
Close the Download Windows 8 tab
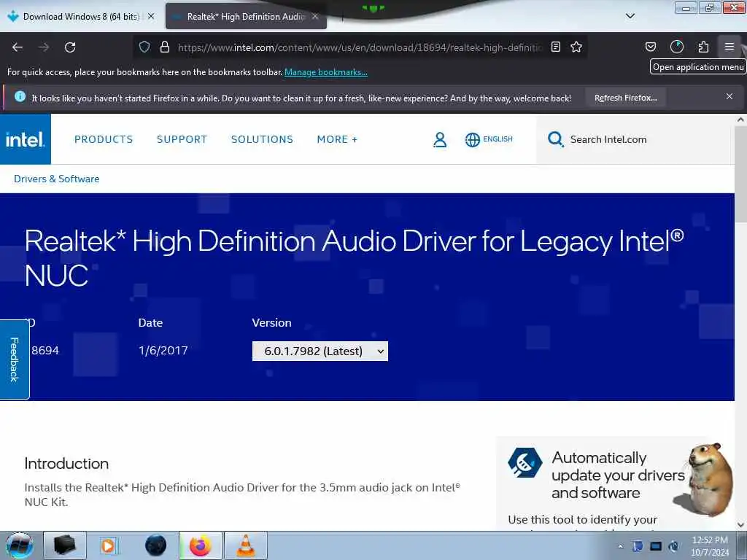[x=151, y=16]
